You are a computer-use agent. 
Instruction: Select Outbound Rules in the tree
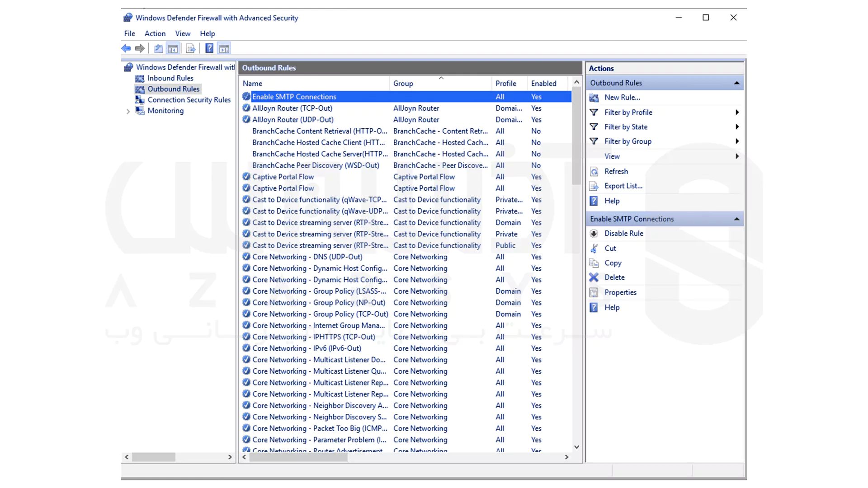[174, 89]
